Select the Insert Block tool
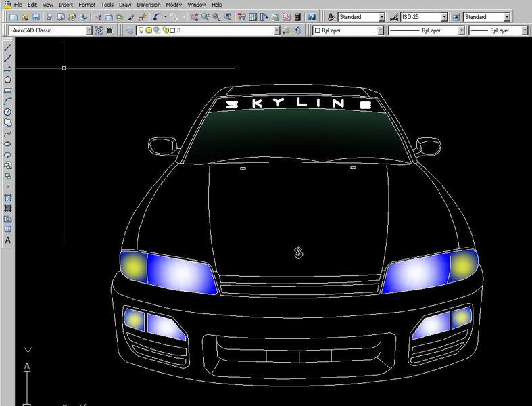The width and height of the screenshot is (532, 406). [8, 166]
